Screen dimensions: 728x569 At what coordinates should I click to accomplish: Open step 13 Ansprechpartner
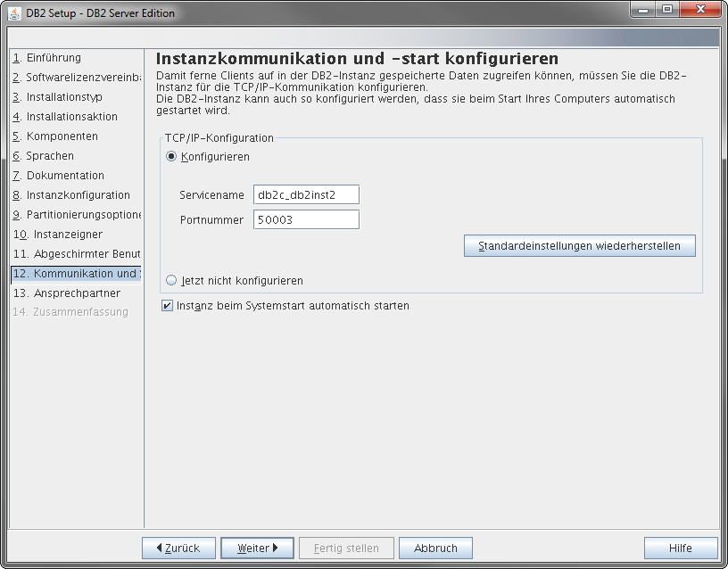click(x=67, y=293)
